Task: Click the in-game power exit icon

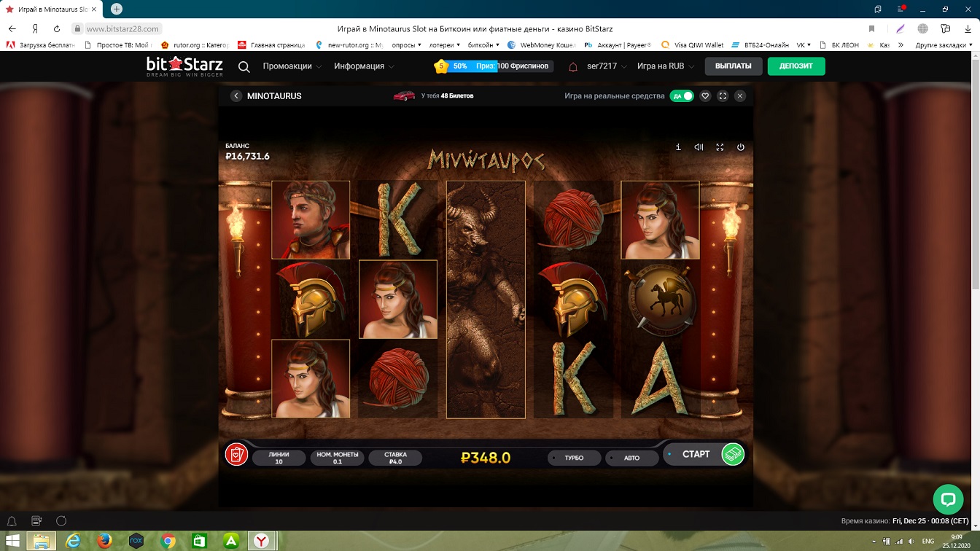Action: click(741, 147)
